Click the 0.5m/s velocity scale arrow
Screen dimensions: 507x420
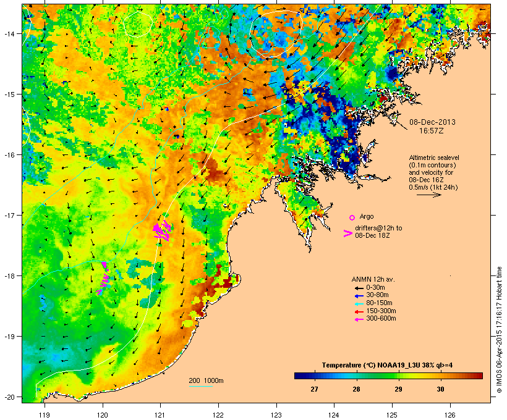click(428, 195)
